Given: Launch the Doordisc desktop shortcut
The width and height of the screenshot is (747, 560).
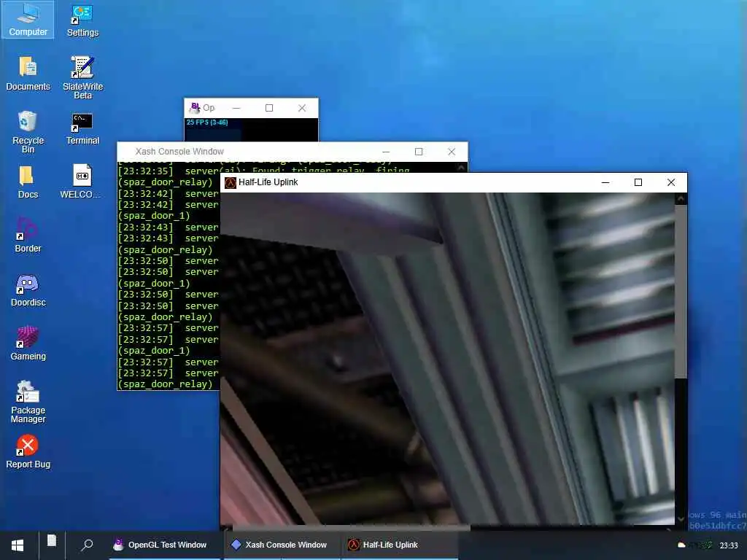Looking at the screenshot, I should point(28,290).
